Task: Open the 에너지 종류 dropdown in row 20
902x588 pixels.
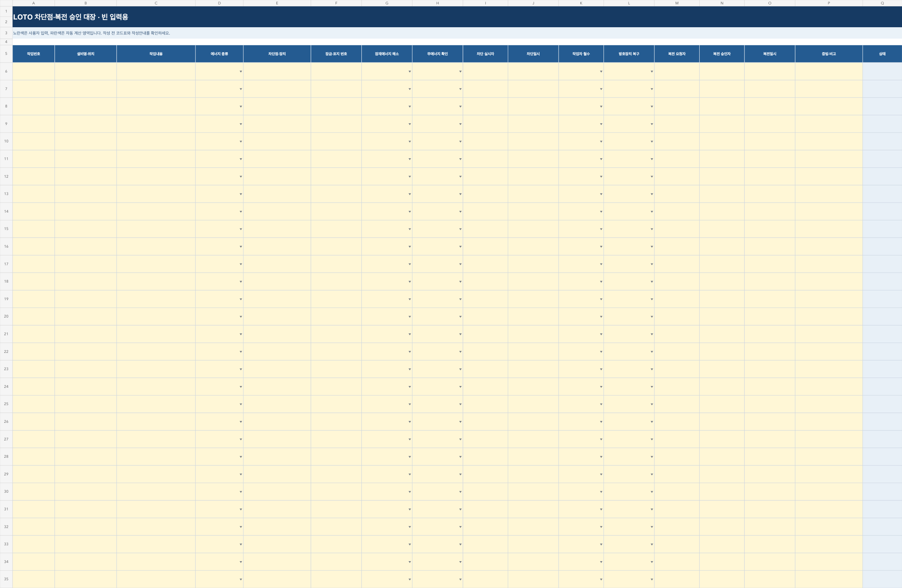Action: 241,317
